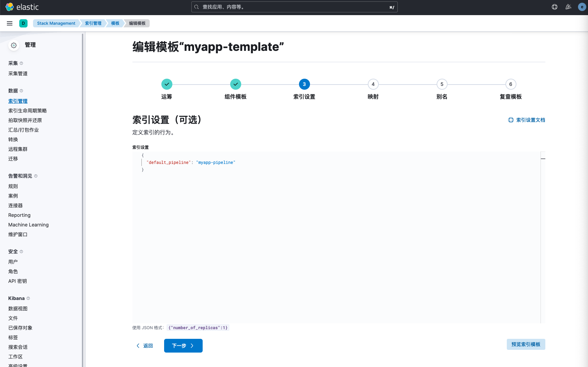The height and width of the screenshot is (367, 588).
Task: Open 文件 in sidebar
Action: (13, 318)
